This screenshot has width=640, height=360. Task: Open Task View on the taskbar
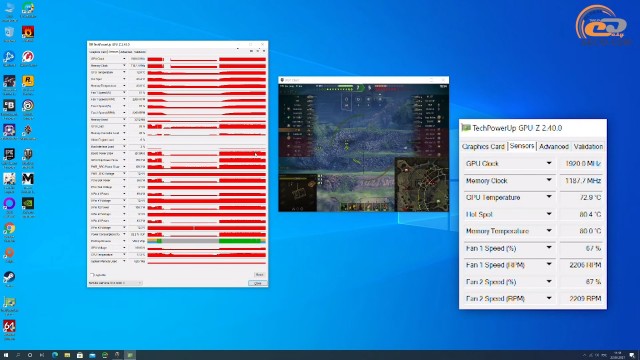tap(42, 355)
